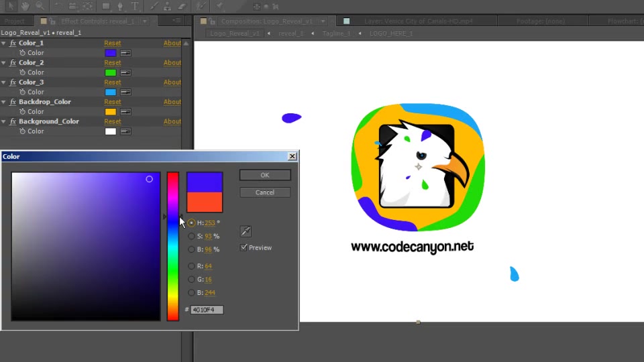Select the Roto Brush tool
The image size is (644, 362).
coord(201,6)
